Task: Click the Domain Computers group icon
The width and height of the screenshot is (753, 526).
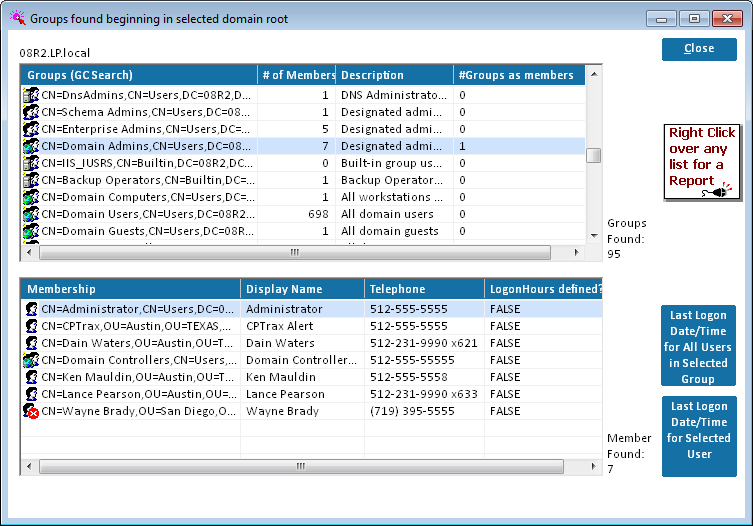Action: coord(31,197)
